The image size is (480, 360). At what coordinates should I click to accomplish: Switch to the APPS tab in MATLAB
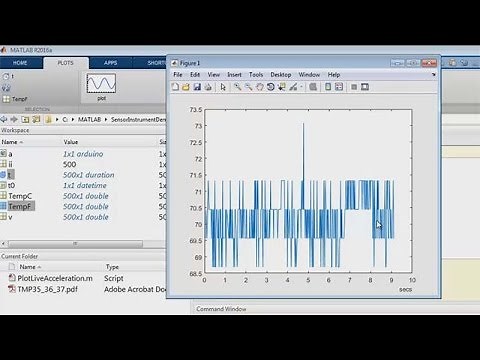[110, 63]
